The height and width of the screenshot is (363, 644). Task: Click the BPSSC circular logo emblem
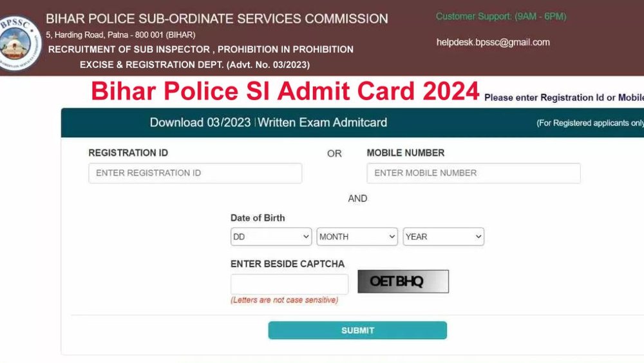(19, 43)
